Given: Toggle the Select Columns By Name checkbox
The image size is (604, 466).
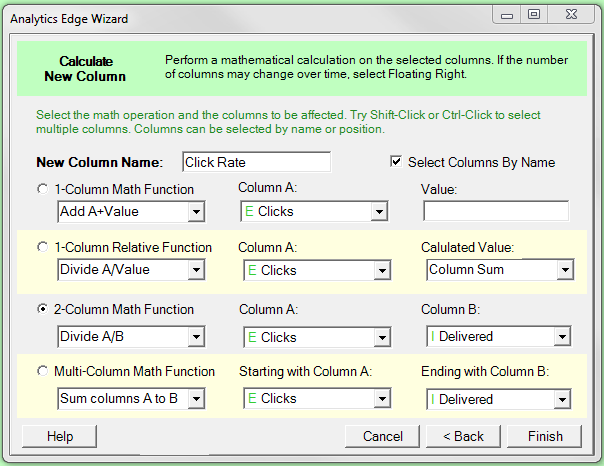Looking at the screenshot, I should pos(396,161).
